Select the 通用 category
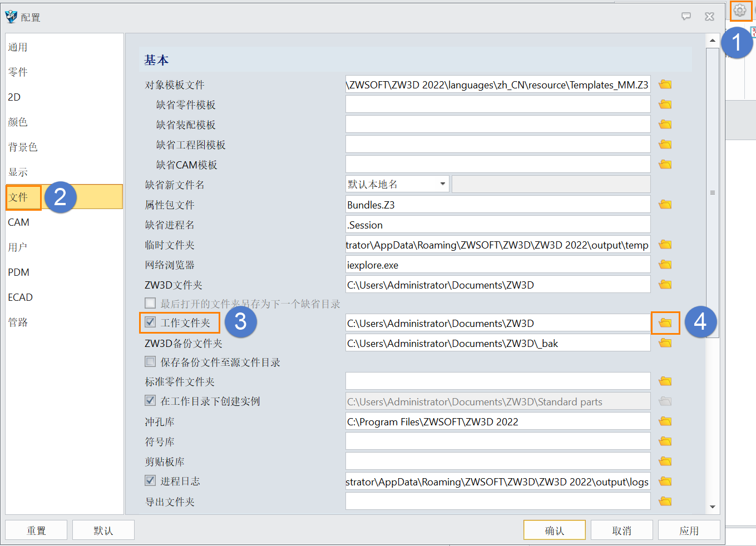This screenshot has height=546, width=756. [x=65, y=47]
